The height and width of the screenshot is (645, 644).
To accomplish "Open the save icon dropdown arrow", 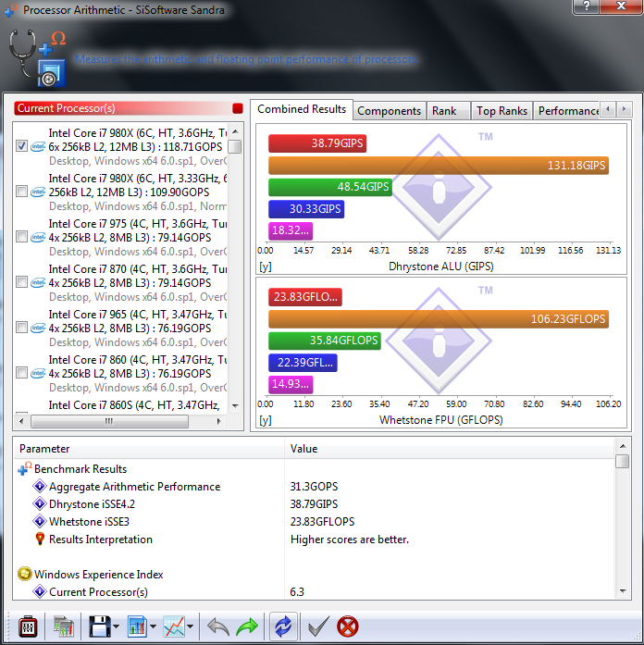I will (x=116, y=626).
